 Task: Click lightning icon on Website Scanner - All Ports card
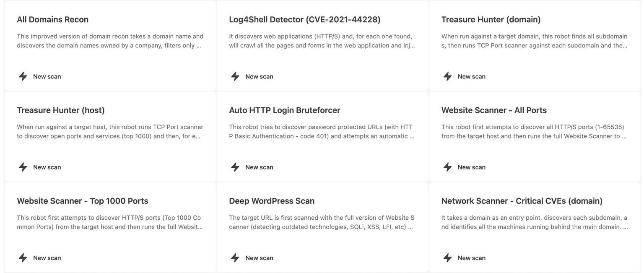pyautogui.click(x=447, y=167)
